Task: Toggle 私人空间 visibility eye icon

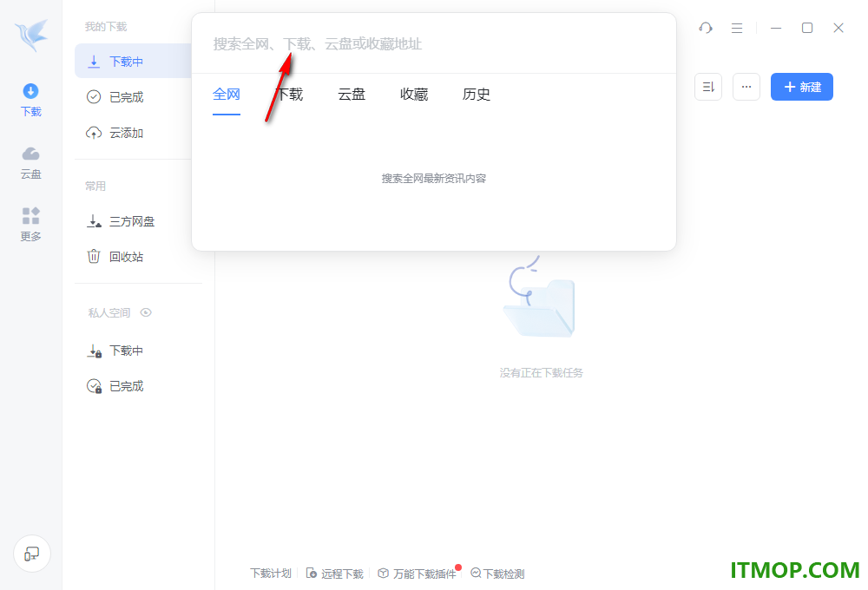Action: (146, 312)
